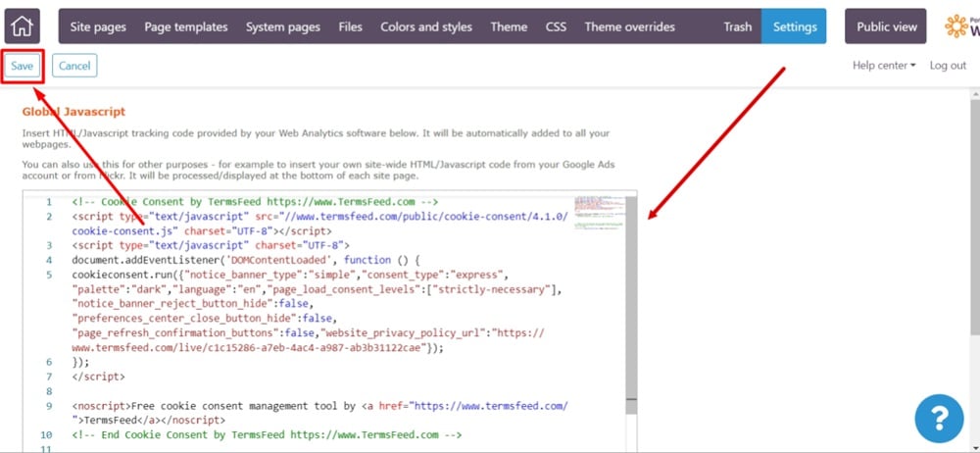This screenshot has width=980, height=453.
Task: Go to Theme overrides tab
Action: pyautogui.click(x=629, y=26)
